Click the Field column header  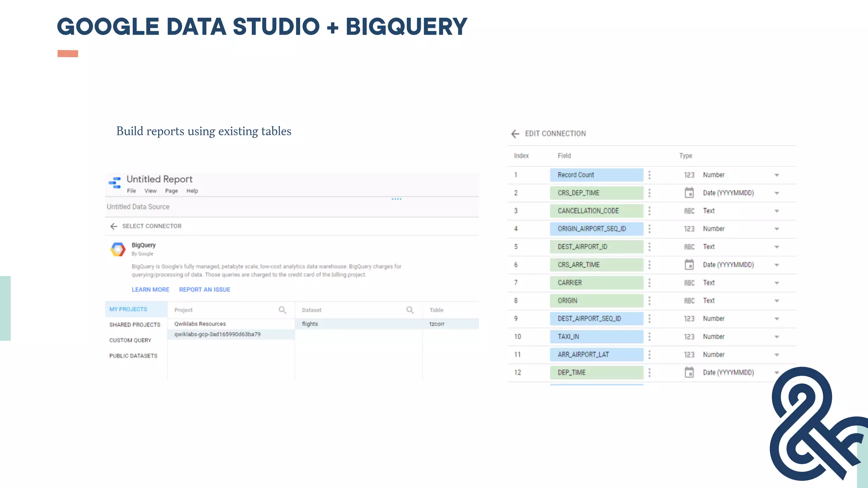(564, 156)
